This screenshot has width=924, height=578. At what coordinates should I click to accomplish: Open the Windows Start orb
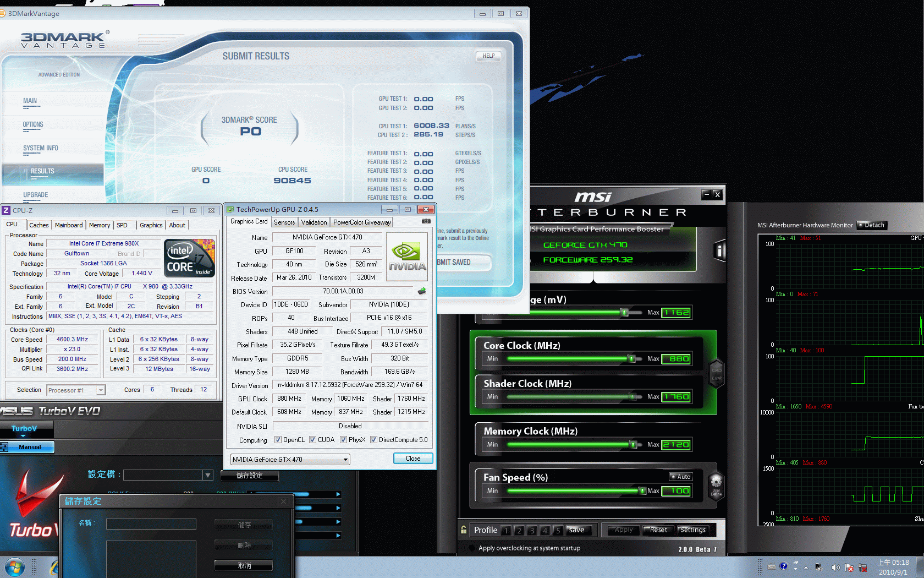(x=14, y=567)
